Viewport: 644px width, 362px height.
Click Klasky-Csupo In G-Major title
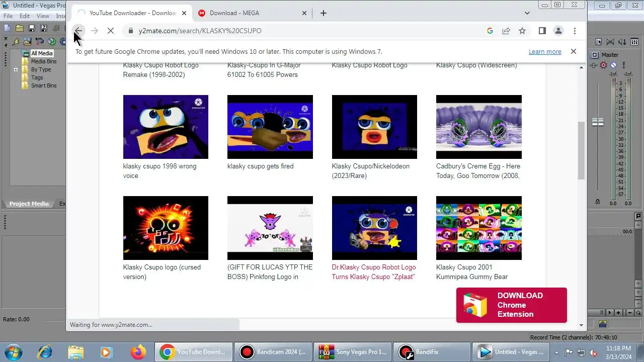click(264, 70)
